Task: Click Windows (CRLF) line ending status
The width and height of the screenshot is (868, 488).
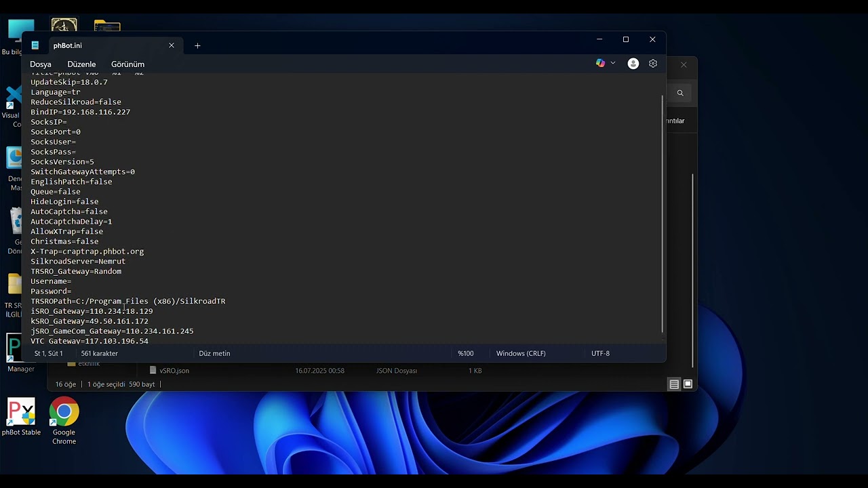Action: point(521,353)
